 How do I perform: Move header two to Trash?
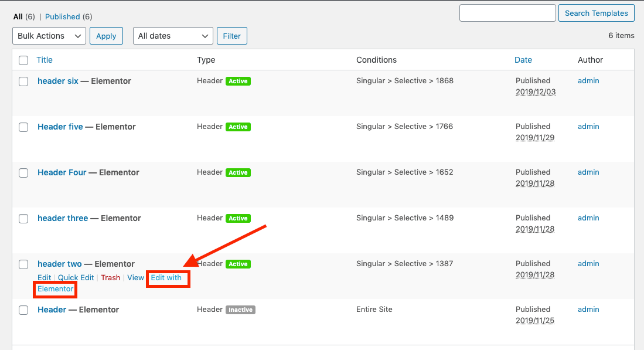tap(110, 277)
